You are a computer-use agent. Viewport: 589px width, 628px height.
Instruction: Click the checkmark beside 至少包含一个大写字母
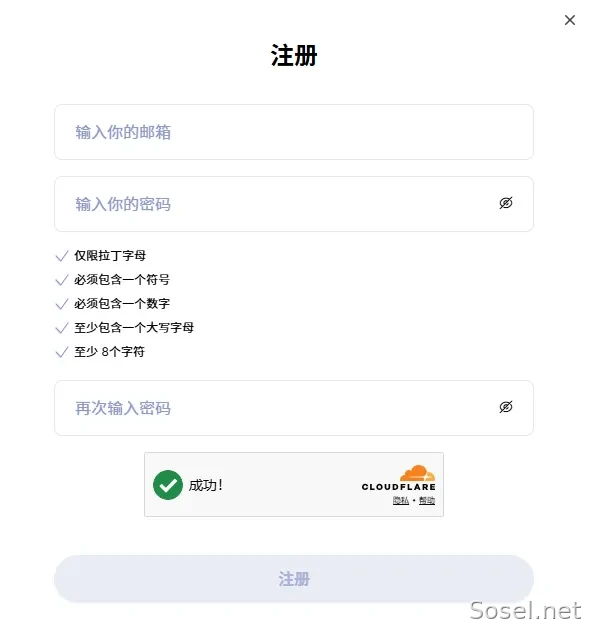coord(62,328)
